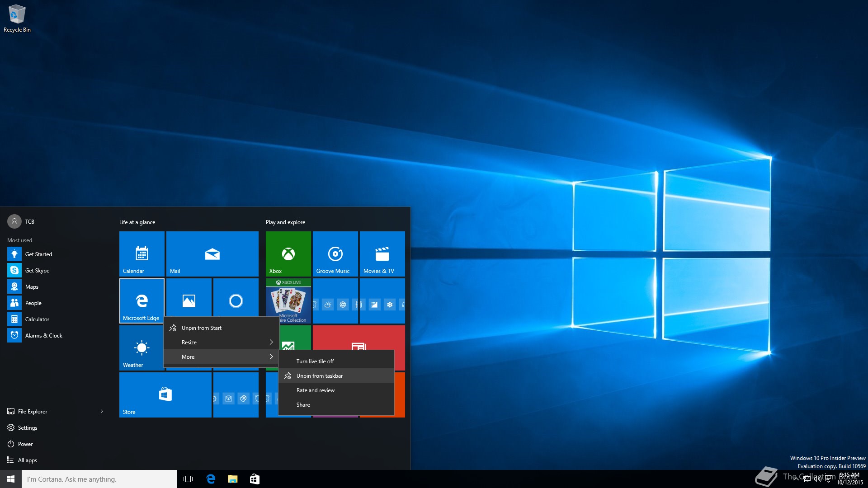
Task: Select Share in the context submenu
Action: pos(336,405)
